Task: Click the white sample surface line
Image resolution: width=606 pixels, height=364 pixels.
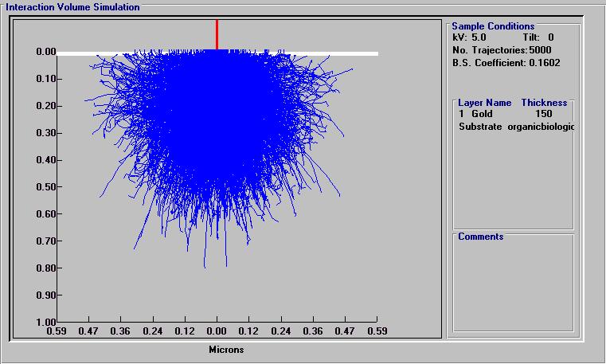Action: (x=217, y=53)
